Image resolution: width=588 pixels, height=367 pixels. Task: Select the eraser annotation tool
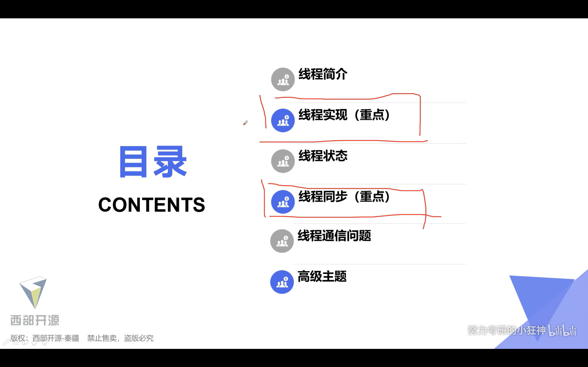(35, 342)
